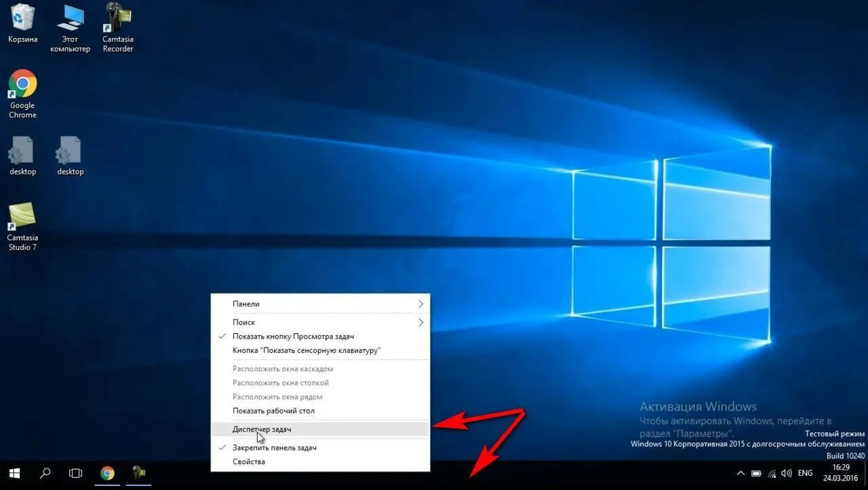This screenshot has height=490, width=868.
Task: Toggle Закрепить панель задач option
Action: [x=320, y=448]
